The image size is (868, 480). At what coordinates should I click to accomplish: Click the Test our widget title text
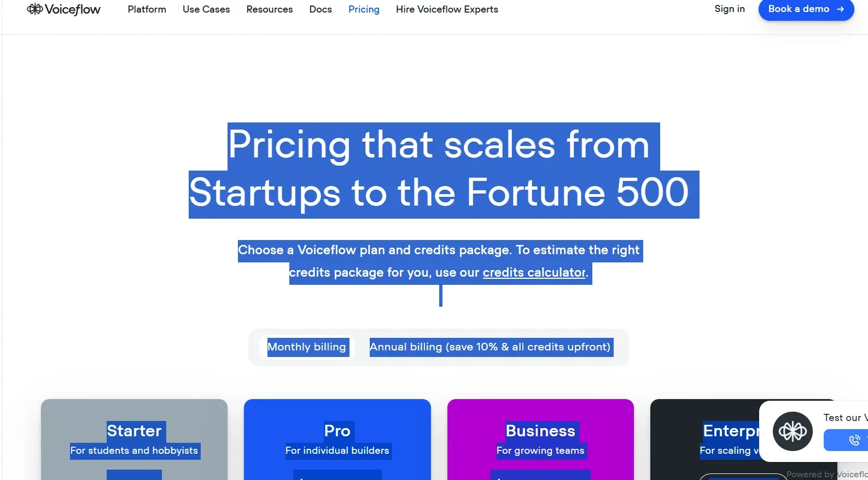click(x=844, y=418)
